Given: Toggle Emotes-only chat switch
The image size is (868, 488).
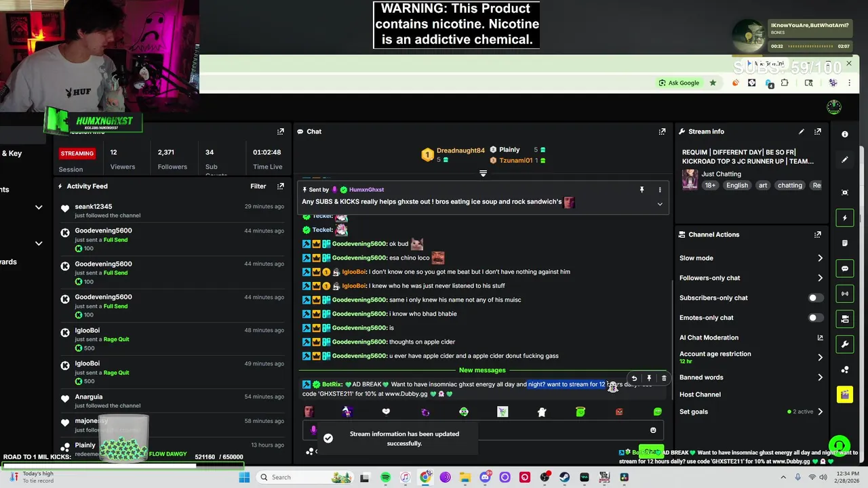Looking at the screenshot, I should tap(816, 317).
